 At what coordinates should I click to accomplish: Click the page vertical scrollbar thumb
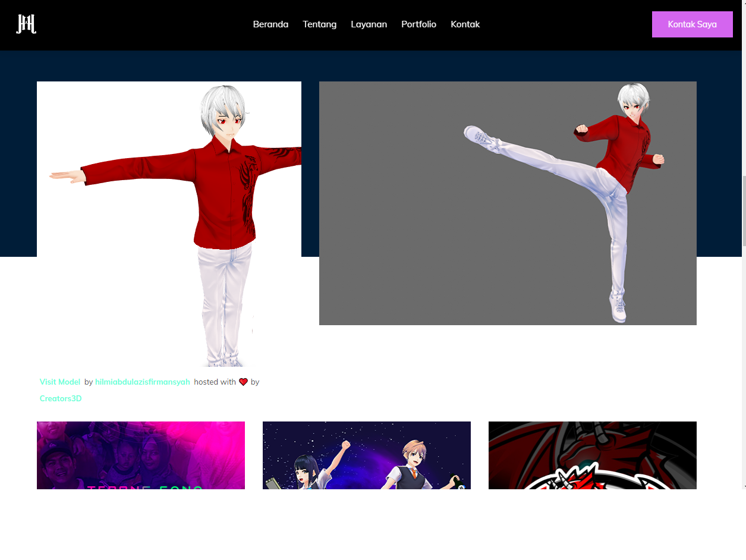click(744, 211)
